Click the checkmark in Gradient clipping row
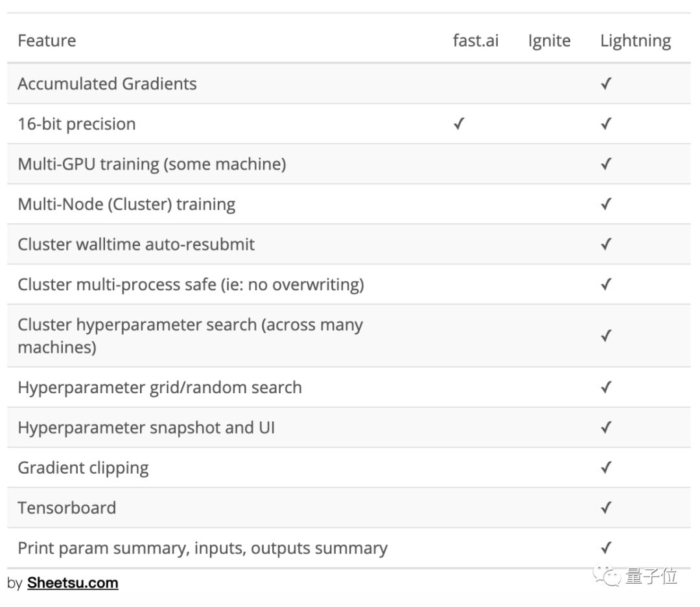This screenshot has height=607, width=700. 606,467
